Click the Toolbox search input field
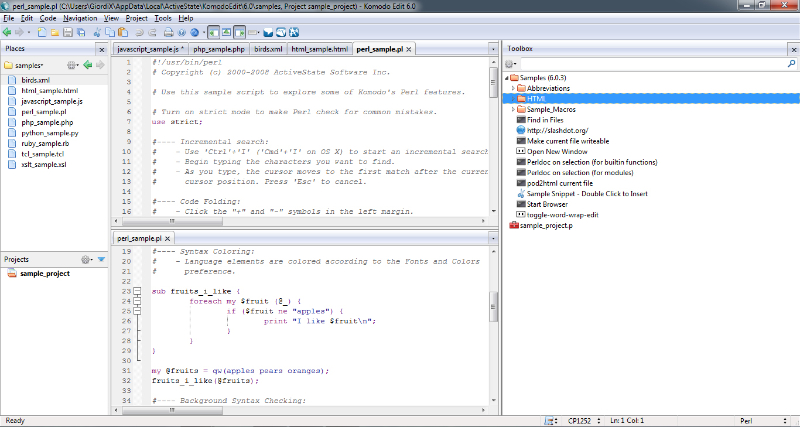The height and width of the screenshot is (427, 800). pos(650,63)
